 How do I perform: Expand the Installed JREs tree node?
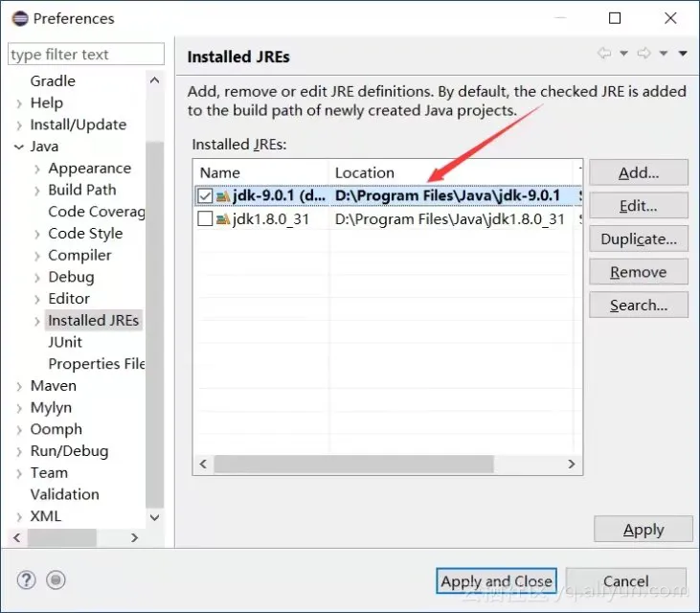coord(37,322)
